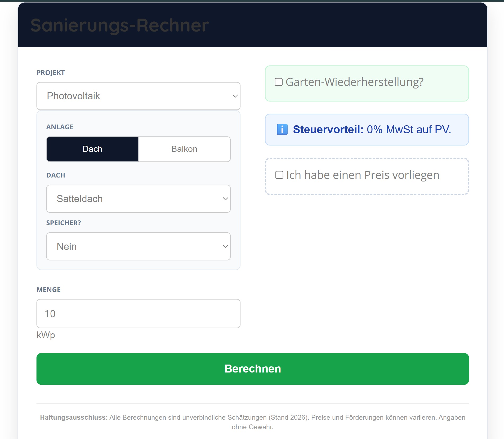Expand the Dach type dropdown showing Satteldach
Image resolution: width=504 pixels, height=439 pixels.
click(138, 199)
